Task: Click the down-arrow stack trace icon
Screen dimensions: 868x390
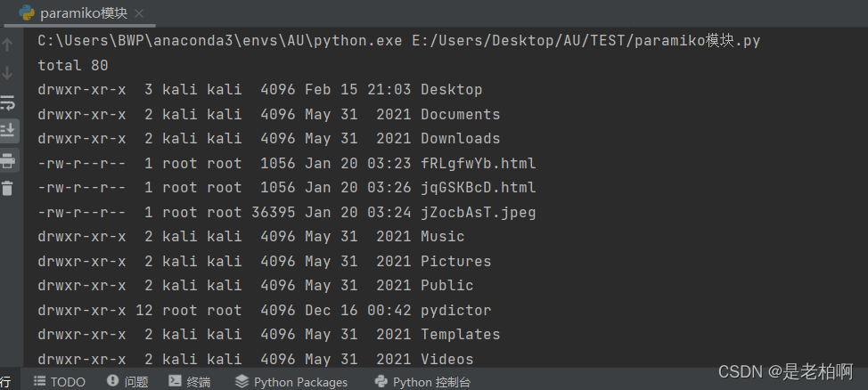Action: coord(8,72)
